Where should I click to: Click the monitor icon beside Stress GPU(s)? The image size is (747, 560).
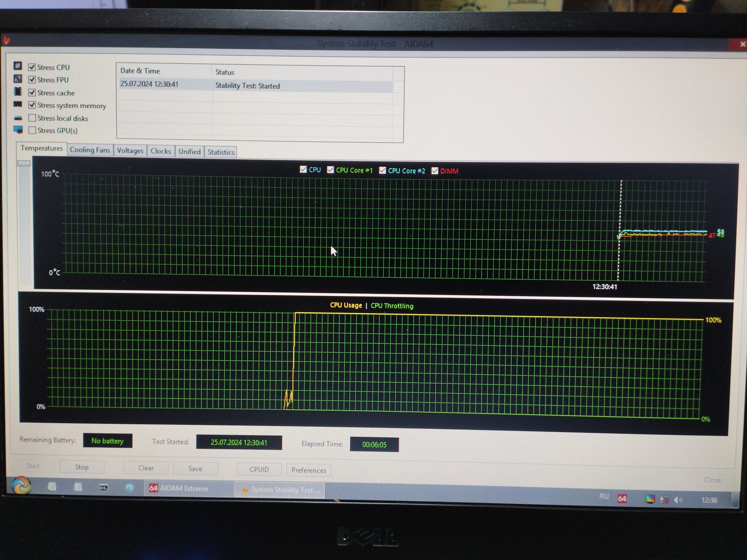(x=18, y=130)
